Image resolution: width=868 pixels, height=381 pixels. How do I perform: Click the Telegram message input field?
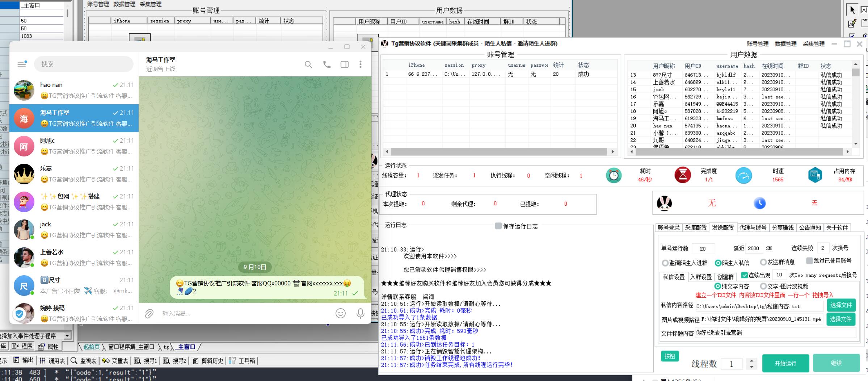[x=243, y=314]
